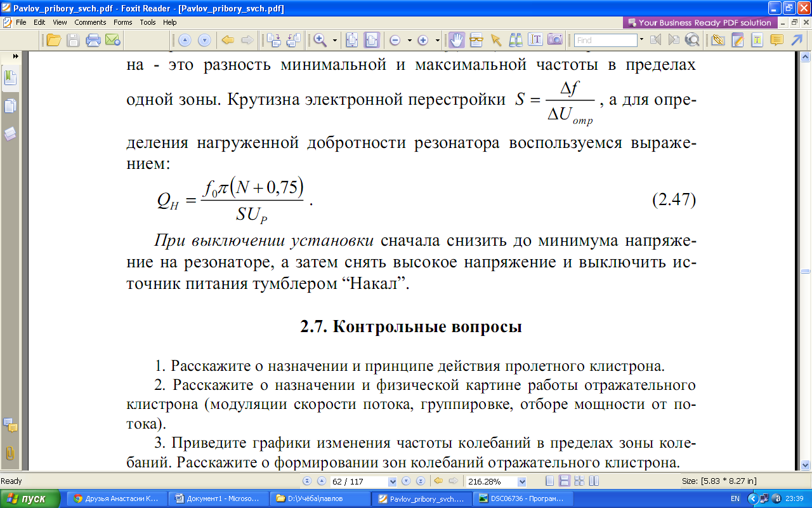Click the binoculars Search icon
This screenshot has width=812, height=508.
point(516,40)
